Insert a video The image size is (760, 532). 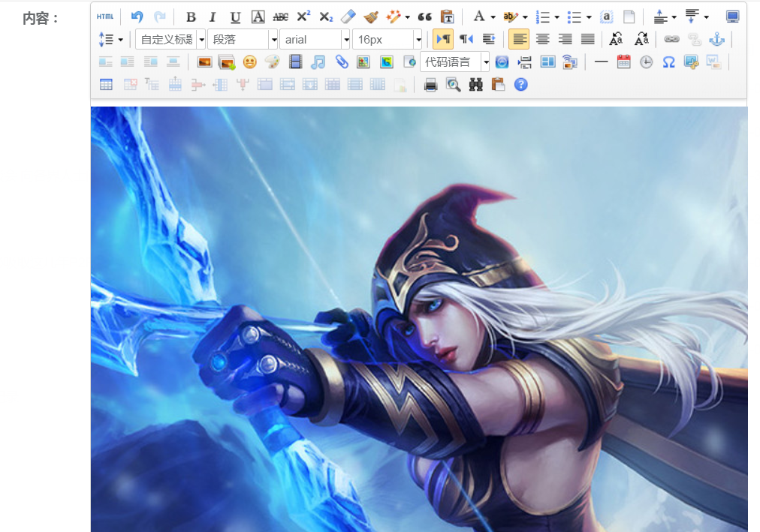click(x=295, y=62)
